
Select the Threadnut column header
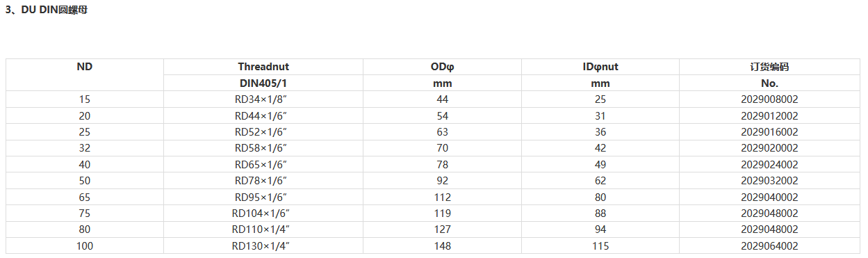coord(263,67)
